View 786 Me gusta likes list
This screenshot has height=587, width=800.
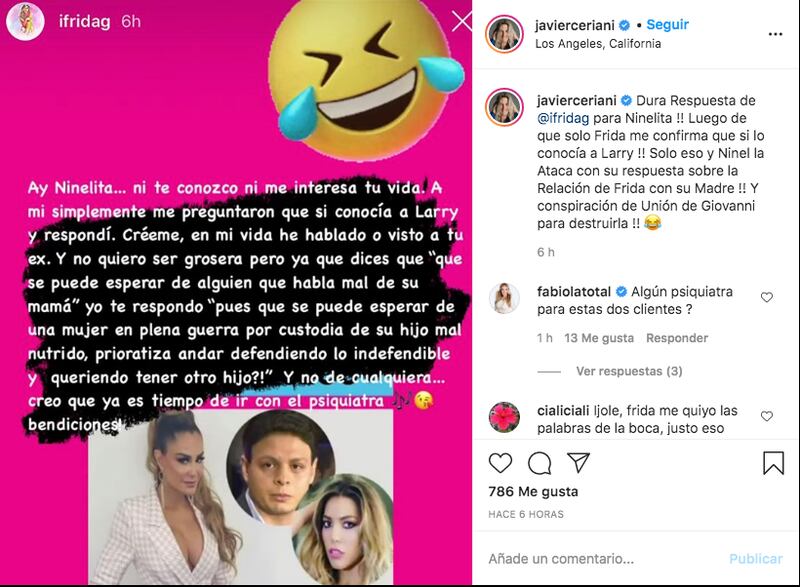point(533,492)
